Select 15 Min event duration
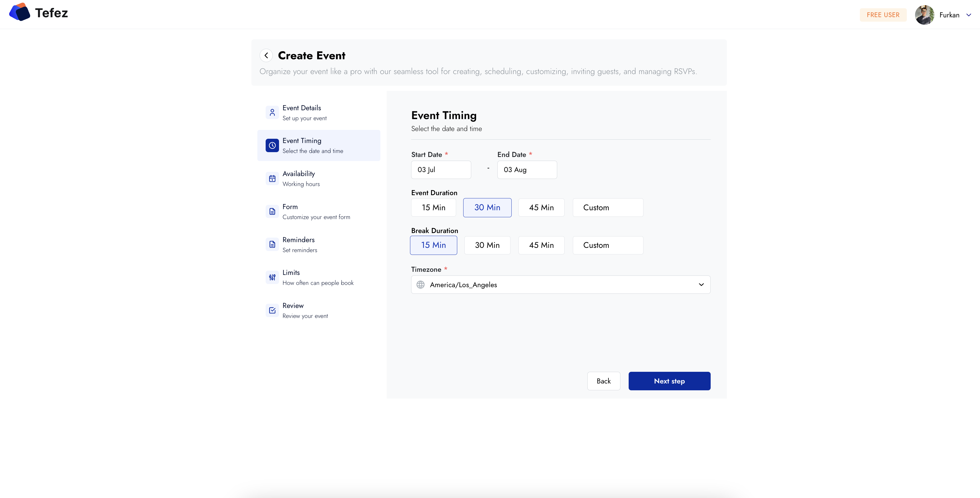 433,207
